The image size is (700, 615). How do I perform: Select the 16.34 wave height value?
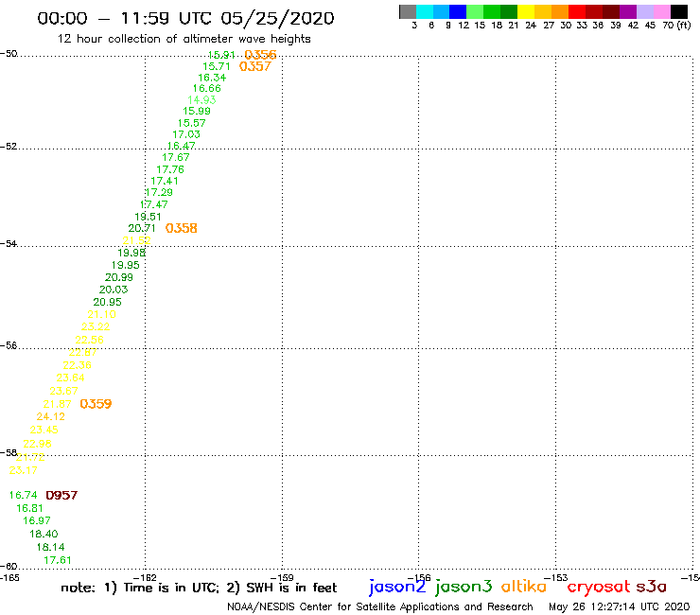[x=212, y=78]
